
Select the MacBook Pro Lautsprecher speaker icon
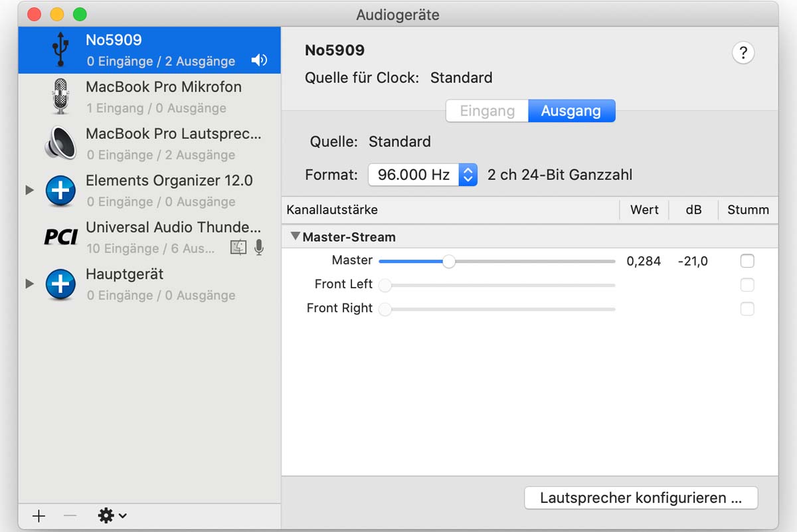60,143
